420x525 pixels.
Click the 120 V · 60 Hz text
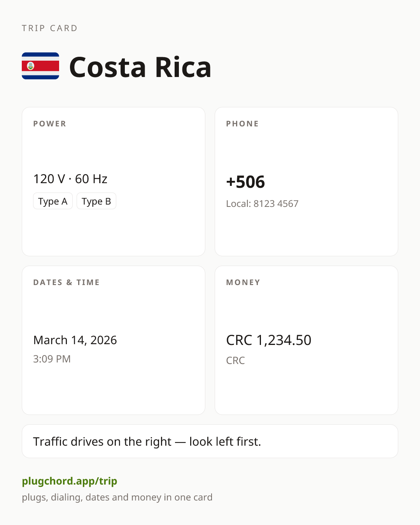(70, 179)
